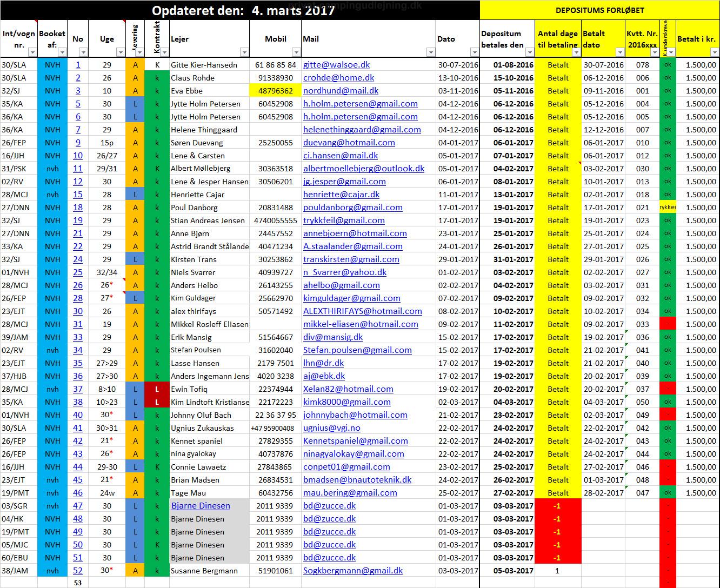Screen dimensions: 720x588
Task: Open the email link gitte@walsoe.dk
Action: coord(336,65)
